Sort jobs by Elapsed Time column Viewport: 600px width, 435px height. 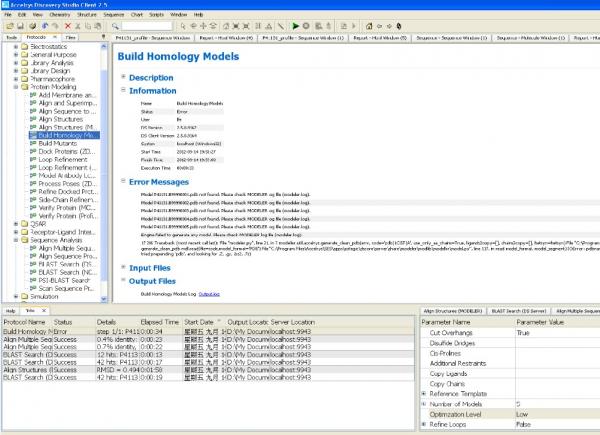point(160,322)
